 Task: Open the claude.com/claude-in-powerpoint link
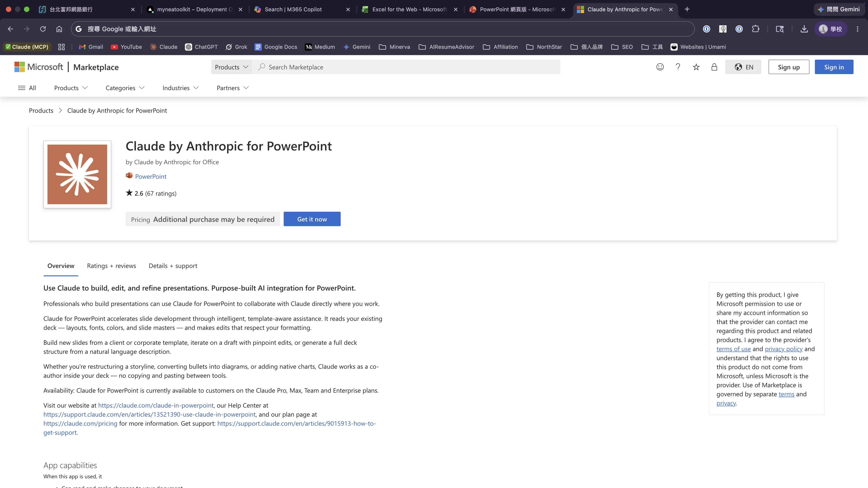click(156, 406)
